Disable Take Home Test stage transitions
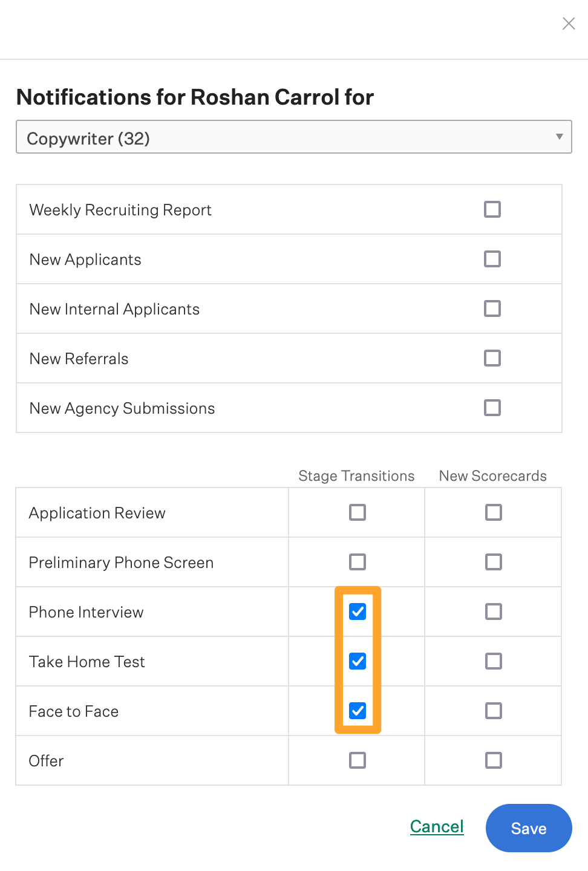Image resolution: width=588 pixels, height=871 pixels. click(x=358, y=661)
